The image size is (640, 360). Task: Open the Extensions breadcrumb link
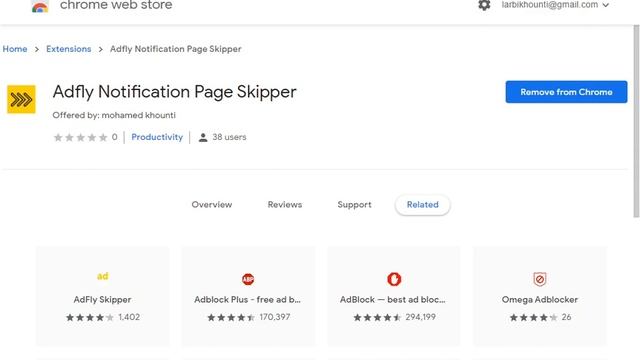69,49
